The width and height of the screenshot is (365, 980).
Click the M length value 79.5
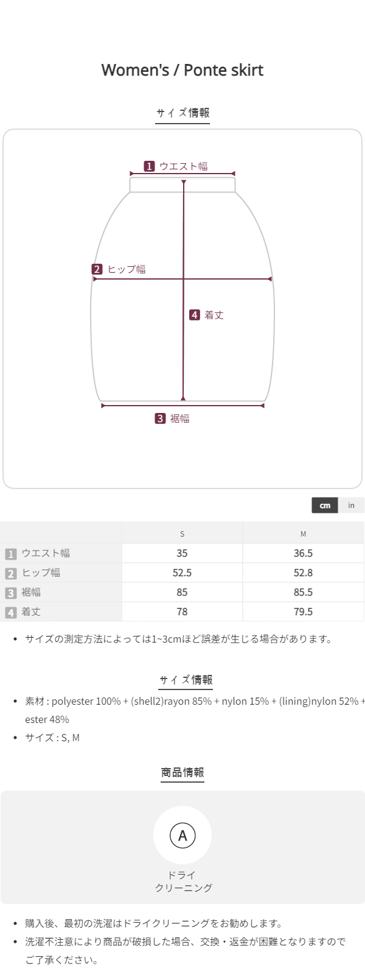coord(303,612)
